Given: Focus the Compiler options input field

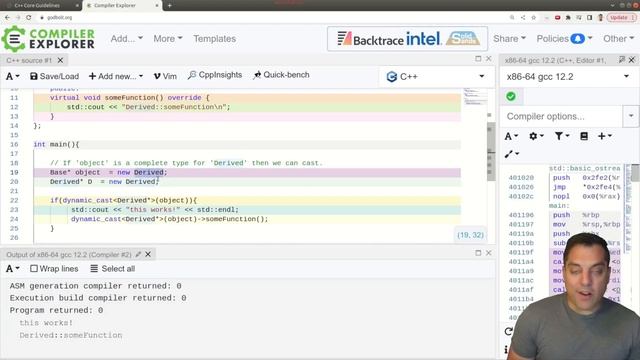Looking at the screenshot, I should (x=562, y=116).
